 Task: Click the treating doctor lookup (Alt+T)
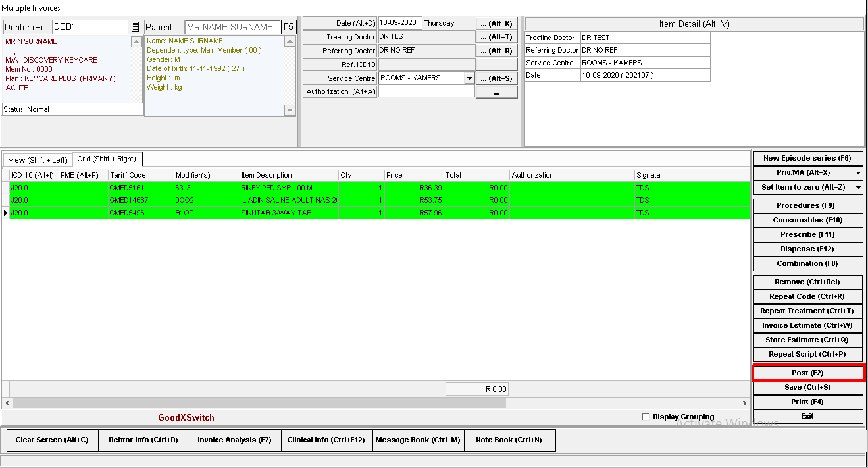496,37
